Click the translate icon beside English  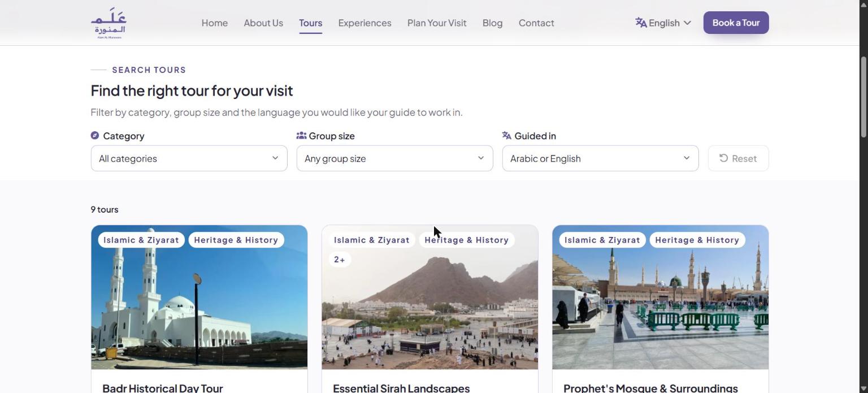[x=641, y=23]
